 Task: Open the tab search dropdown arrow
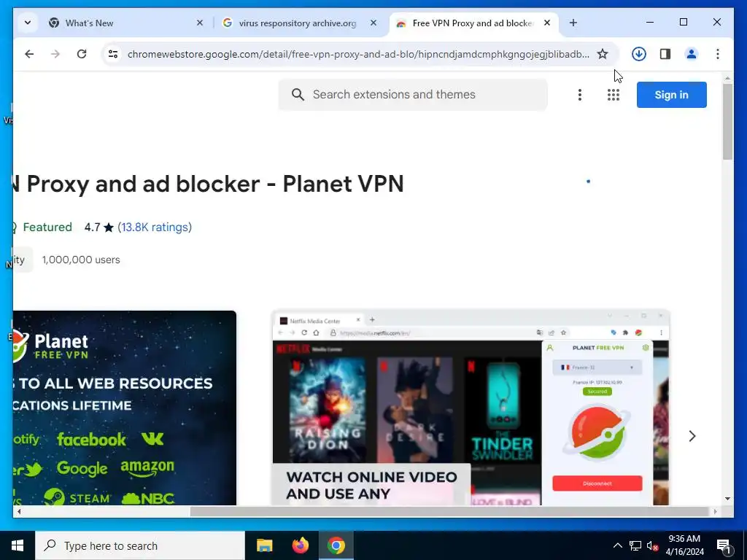pos(28,23)
